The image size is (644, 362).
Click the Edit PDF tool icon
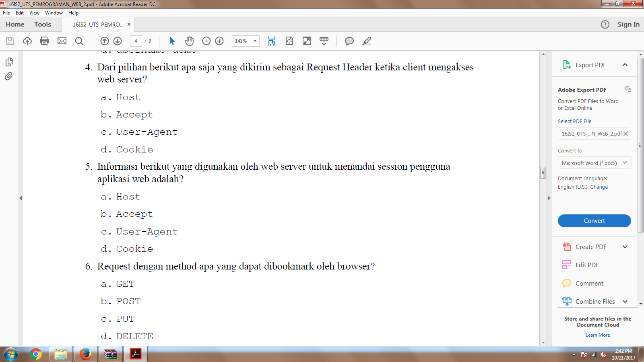point(567,265)
